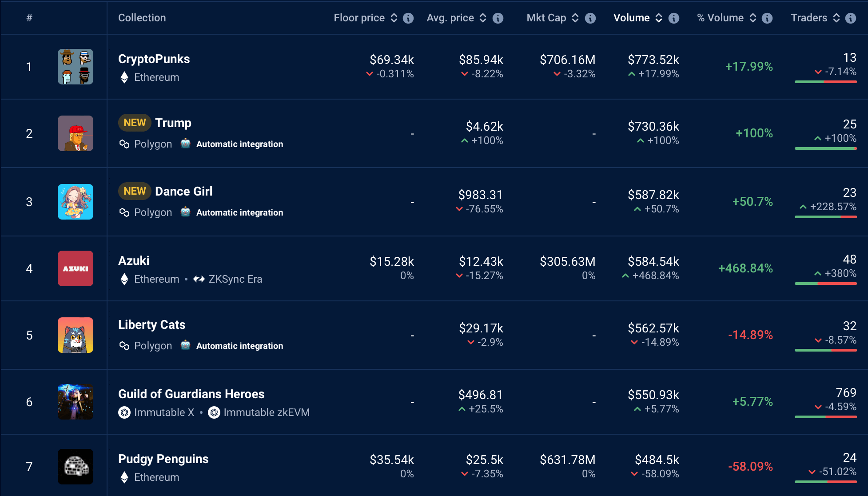The height and width of the screenshot is (496, 868).
Task: Open Guild of Guardians Heroes thumbnail
Action: click(76, 402)
